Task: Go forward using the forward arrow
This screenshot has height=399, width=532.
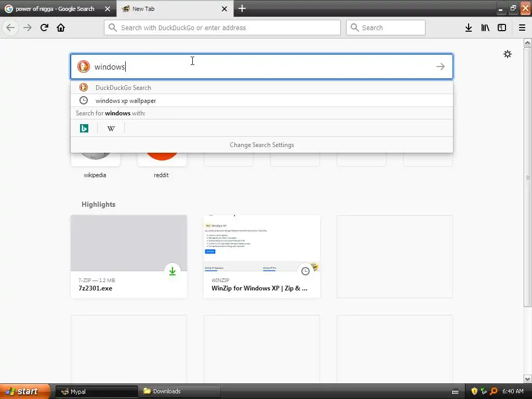Action: tap(28, 28)
